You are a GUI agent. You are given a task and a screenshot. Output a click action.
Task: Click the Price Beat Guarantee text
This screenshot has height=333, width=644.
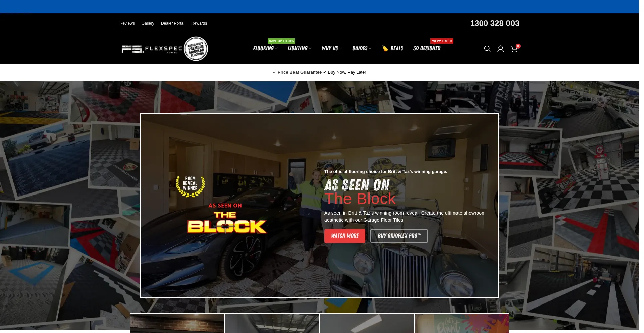(300, 72)
